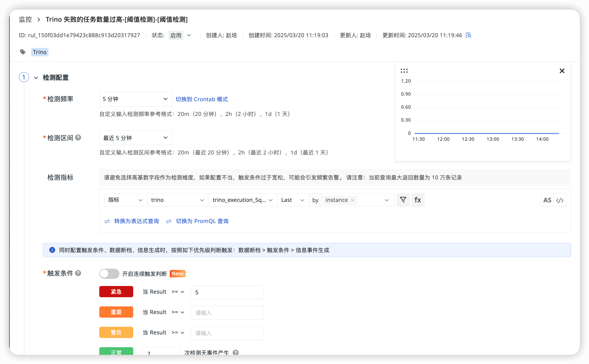Remove the instance tag from grouping
The image size is (589, 364).
coord(353,200)
